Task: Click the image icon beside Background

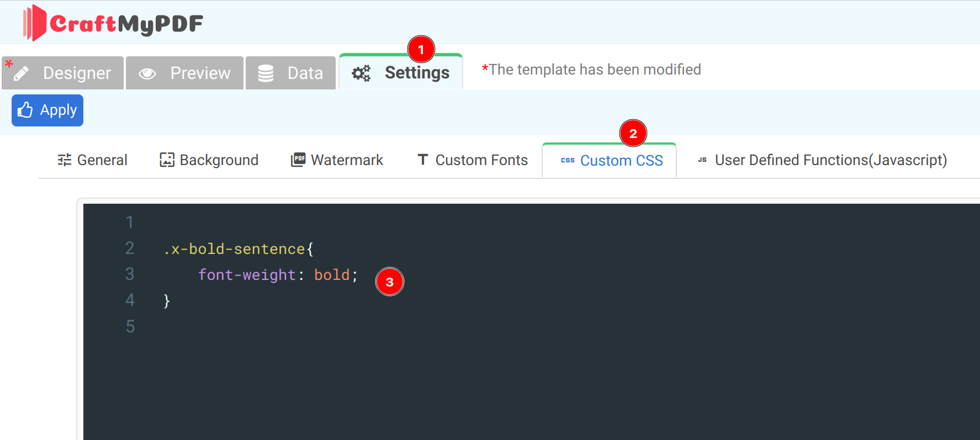Action: point(167,160)
